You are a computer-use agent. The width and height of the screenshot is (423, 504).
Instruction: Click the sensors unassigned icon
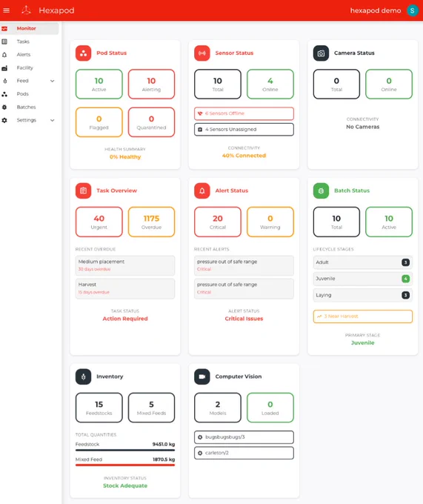coord(200,130)
